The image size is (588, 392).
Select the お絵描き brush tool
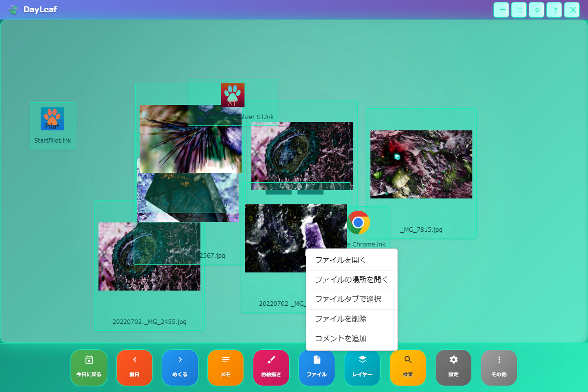click(271, 367)
